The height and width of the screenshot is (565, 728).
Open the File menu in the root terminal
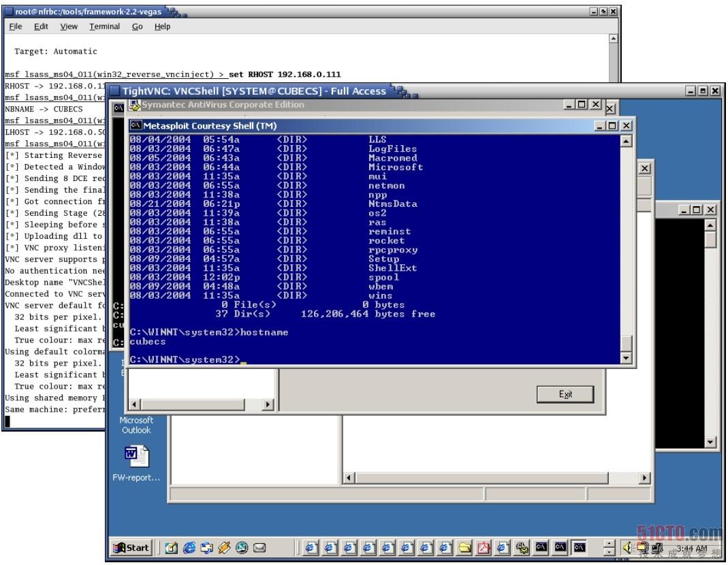click(15, 27)
